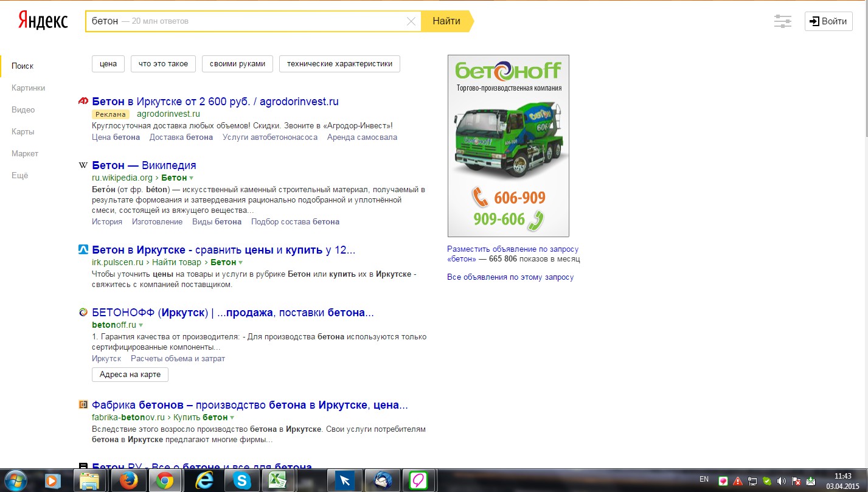Click the EN language indicator in the tray

[704, 479]
